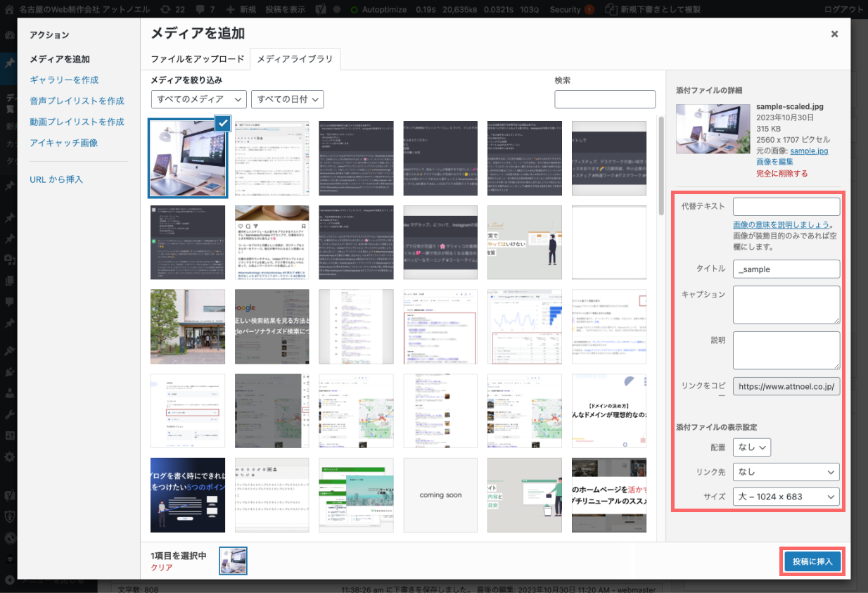Select メディアを追加 in the アクション menu
The height and width of the screenshot is (593, 868).
[60, 59]
